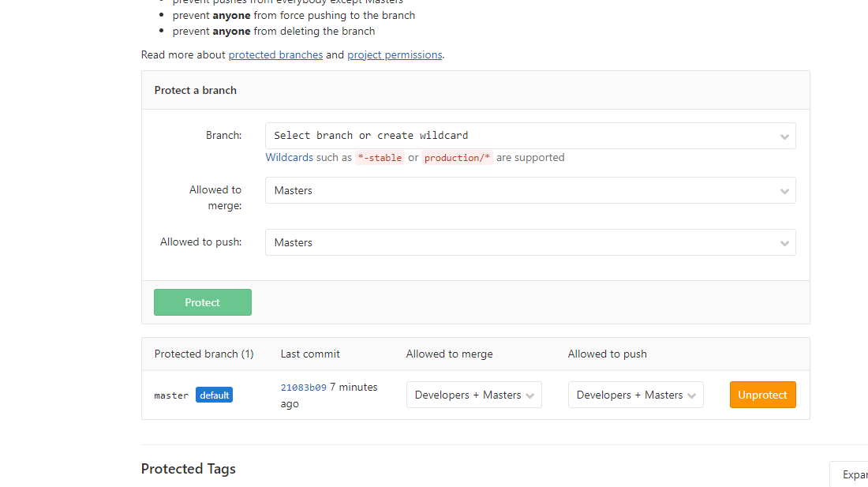This screenshot has height=487, width=868.
Task: Open the Branch selection dropdown
Action: [529, 136]
